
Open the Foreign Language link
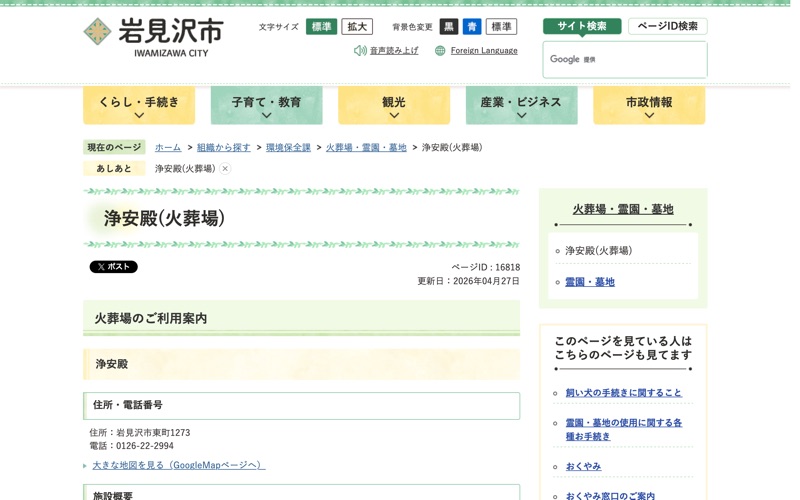(x=484, y=51)
